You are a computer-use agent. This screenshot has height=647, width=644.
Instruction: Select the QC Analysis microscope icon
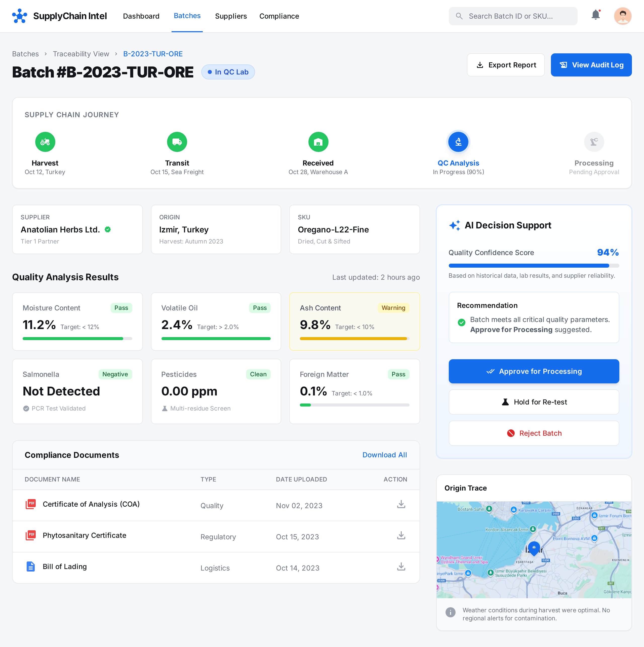coord(458,142)
